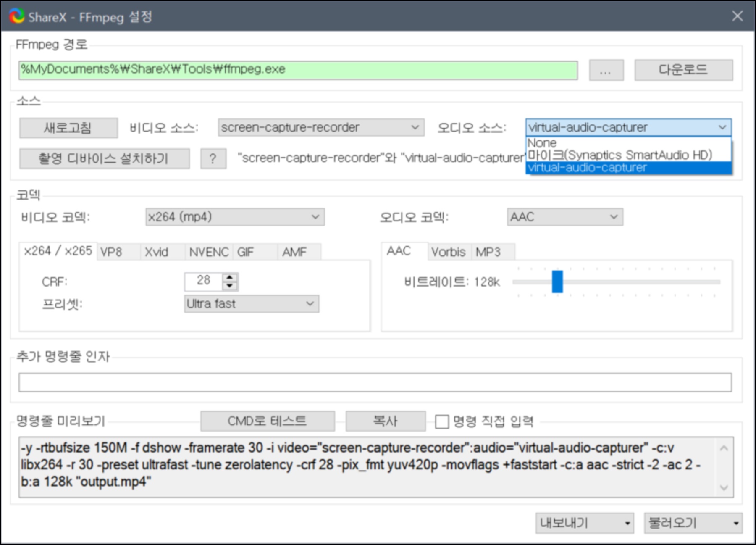Click the CRF value field
Viewport: 756px width, 545px height.
point(203,282)
